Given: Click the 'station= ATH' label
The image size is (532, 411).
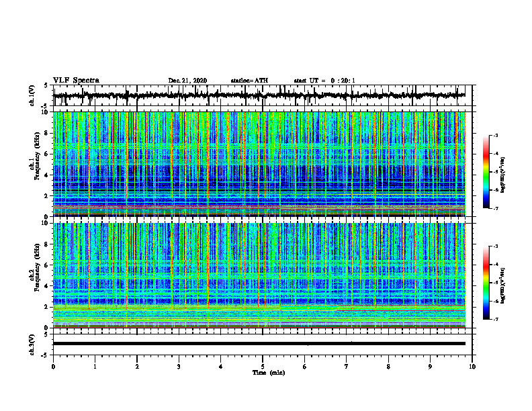Looking at the screenshot, I should pos(249,81).
